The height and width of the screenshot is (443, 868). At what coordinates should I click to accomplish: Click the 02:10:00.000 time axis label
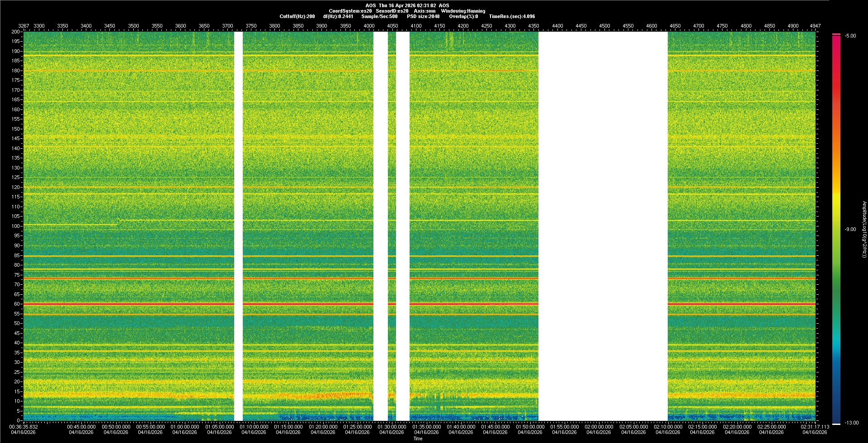coord(668,427)
